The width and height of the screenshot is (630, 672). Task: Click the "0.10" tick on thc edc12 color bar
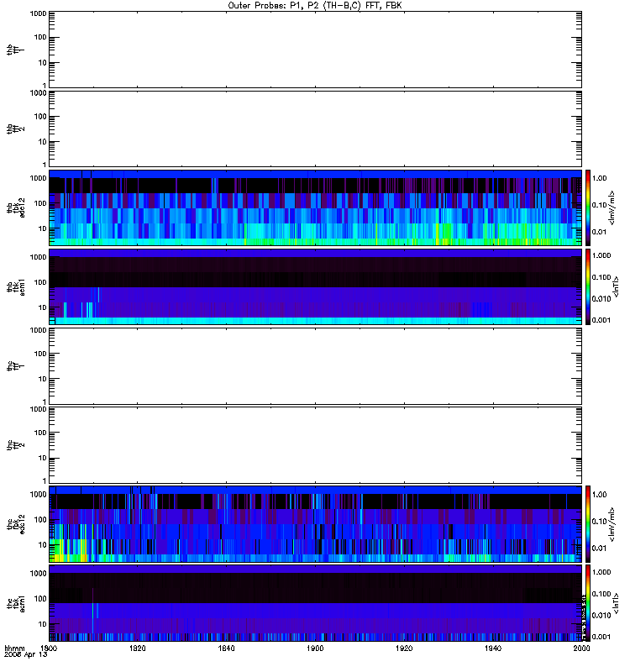coord(599,522)
